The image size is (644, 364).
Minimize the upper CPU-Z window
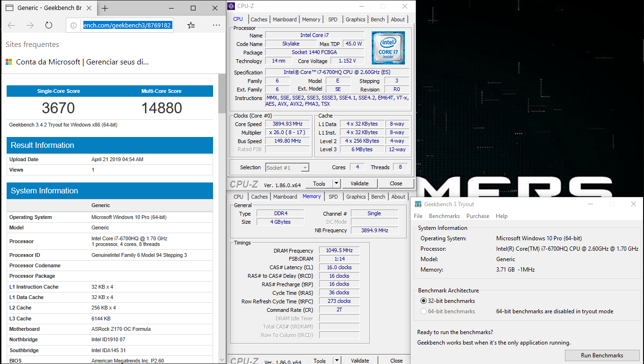361,6
